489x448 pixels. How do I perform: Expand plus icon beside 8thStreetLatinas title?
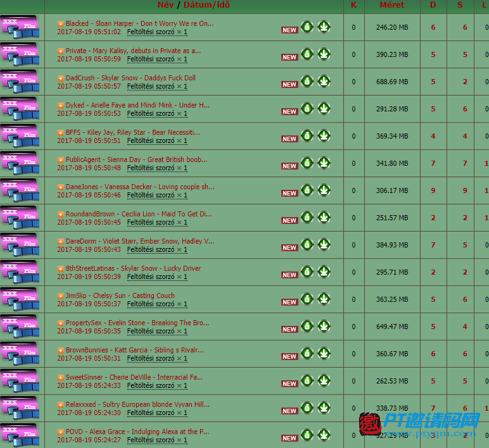pyautogui.click(x=61, y=268)
